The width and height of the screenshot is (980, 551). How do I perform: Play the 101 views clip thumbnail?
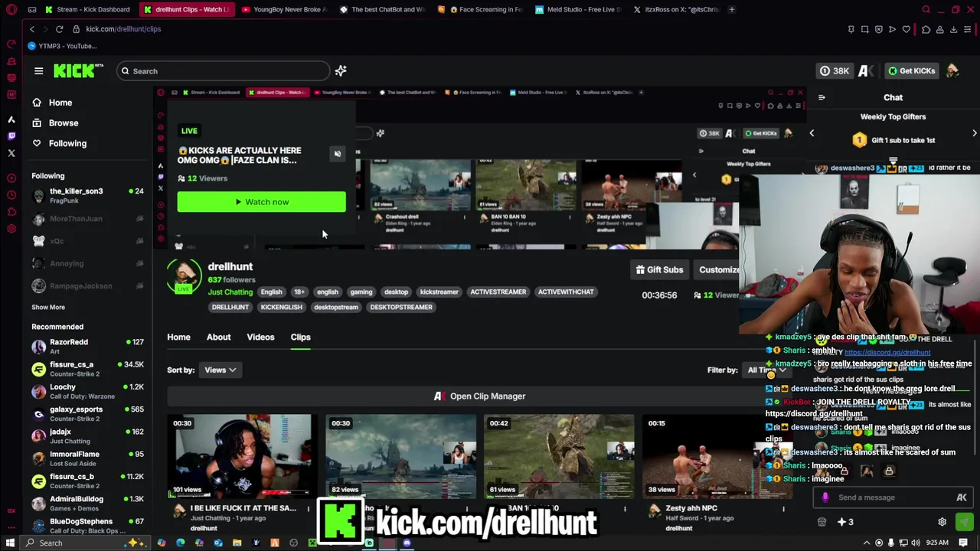(x=242, y=457)
